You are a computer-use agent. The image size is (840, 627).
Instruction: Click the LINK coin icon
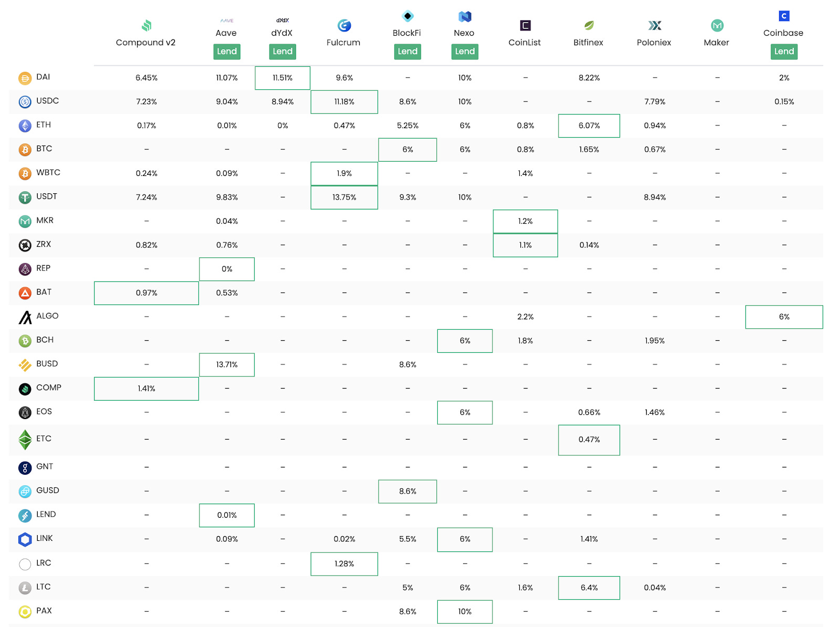pos(25,539)
